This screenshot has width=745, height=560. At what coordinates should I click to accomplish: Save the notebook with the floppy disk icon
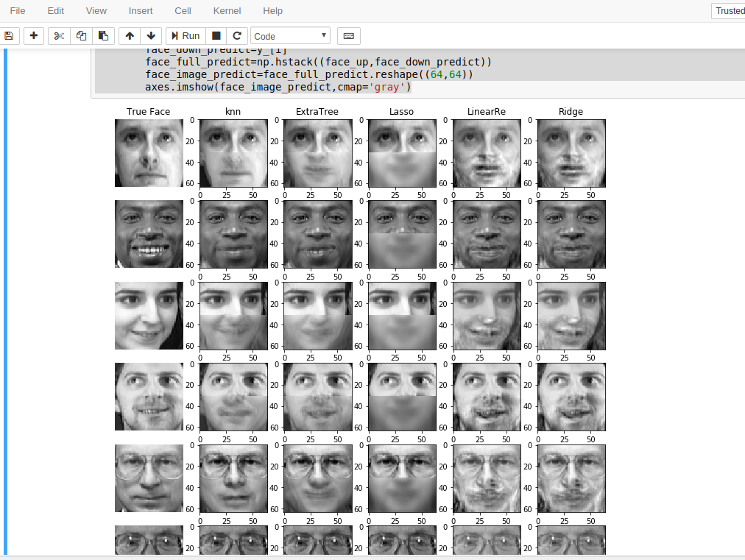coord(9,35)
